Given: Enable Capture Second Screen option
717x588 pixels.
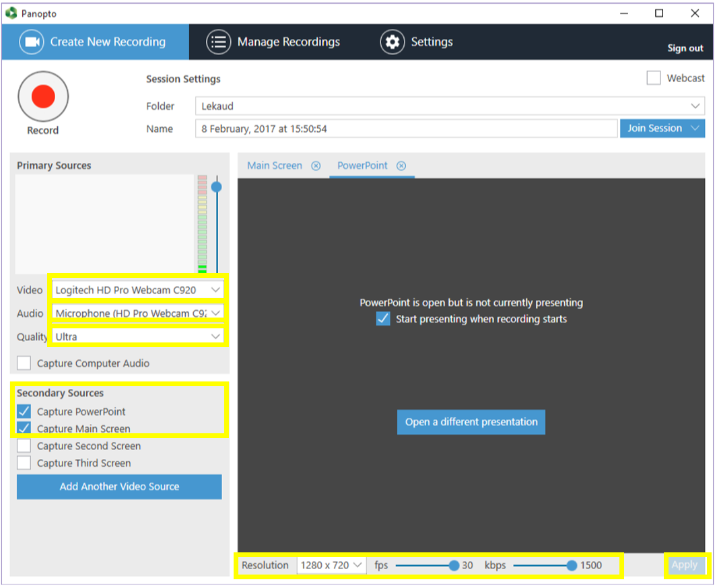Looking at the screenshot, I should coord(24,446).
